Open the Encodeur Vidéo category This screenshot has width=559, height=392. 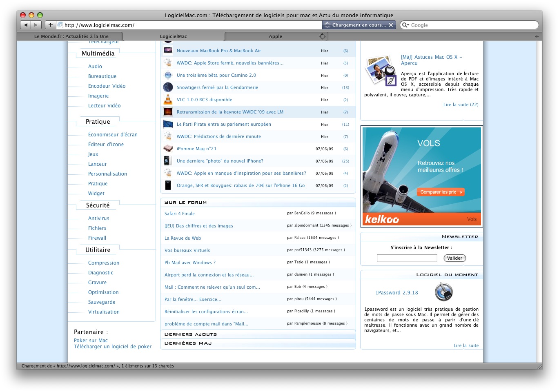[107, 86]
